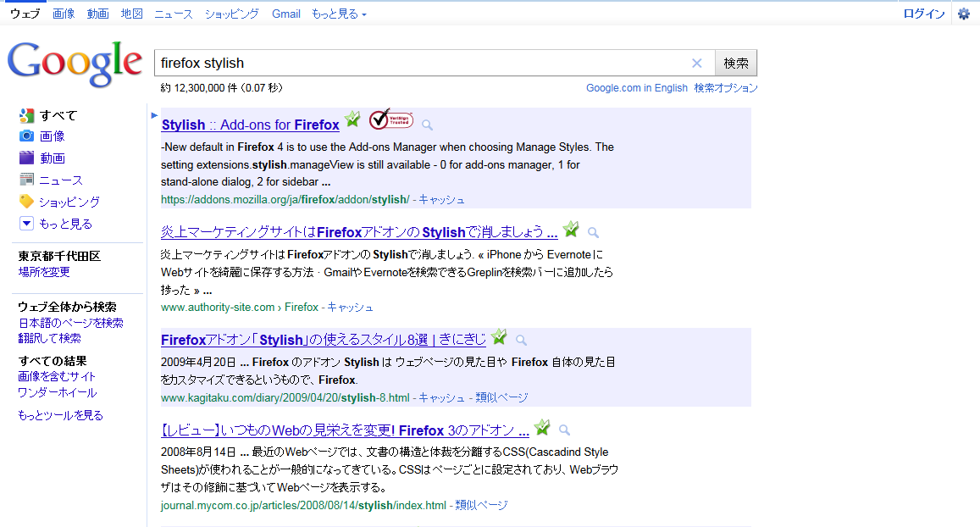Click the green star next to きにきじ result
Viewport: 980px width, 527px height.
tap(499, 337)
